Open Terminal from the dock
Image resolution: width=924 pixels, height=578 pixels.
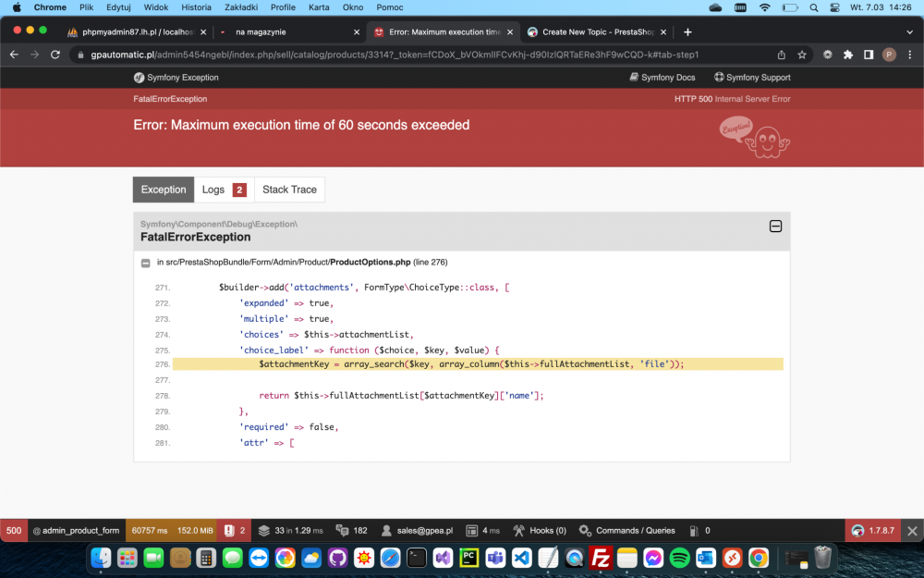pos(417,558)
